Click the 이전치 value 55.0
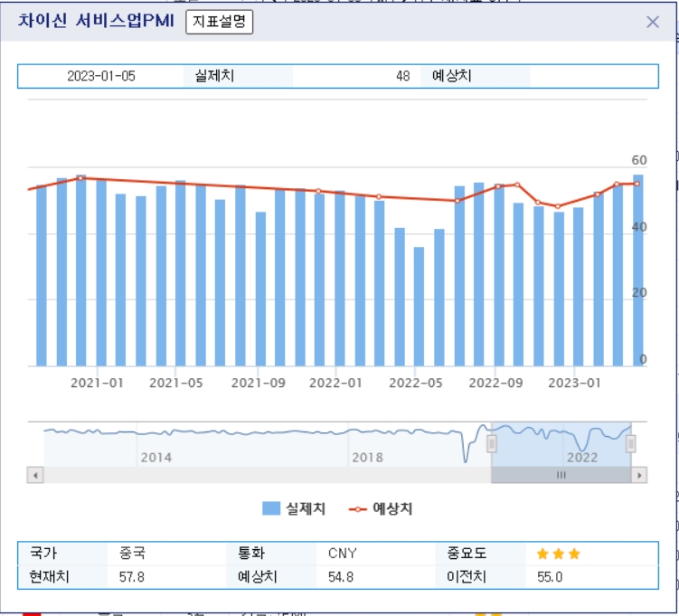The image size is (679, 616). [x=550, y=577]
